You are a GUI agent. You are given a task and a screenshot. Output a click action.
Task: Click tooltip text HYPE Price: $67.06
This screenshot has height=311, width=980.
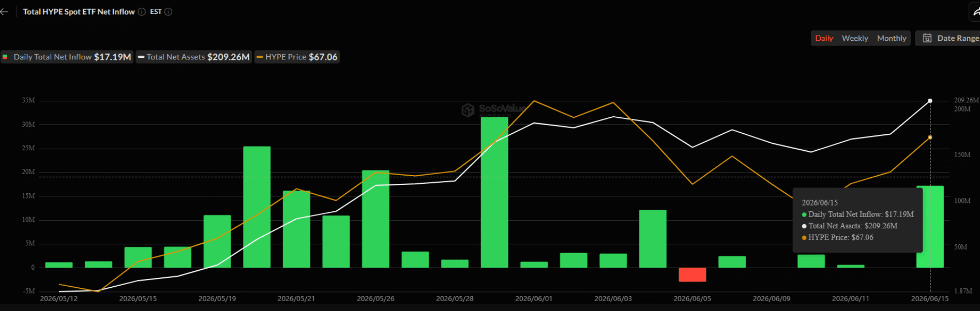coord(840,238)
